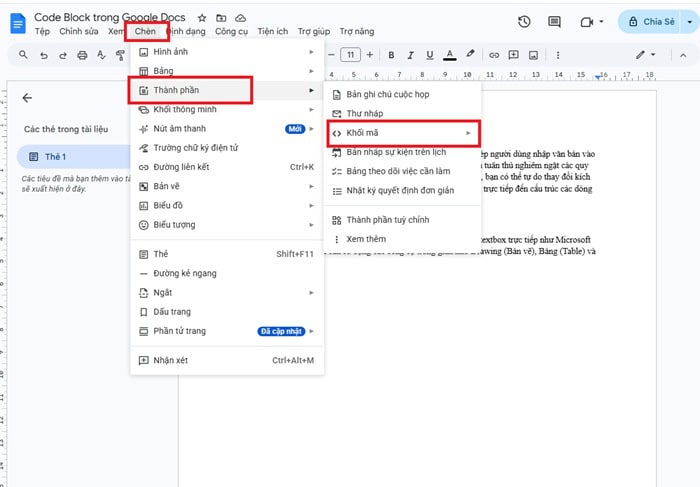Select Khối mã code block

tap(403, 133)
